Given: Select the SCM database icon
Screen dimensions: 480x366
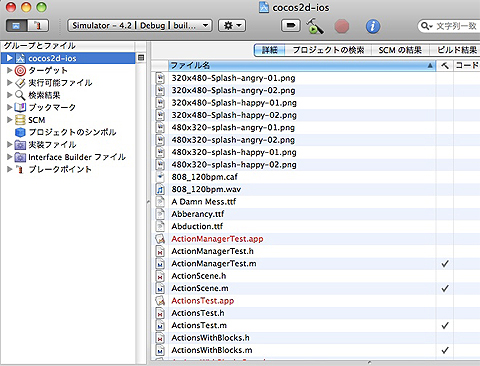Looking at the screenshot, I should pos(20,120).
